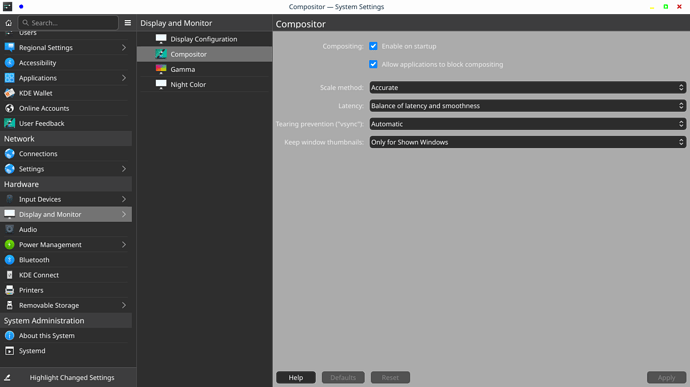Click the network Settings globe icon
This screenshot has width=690, height=387.
click(9, 169)
